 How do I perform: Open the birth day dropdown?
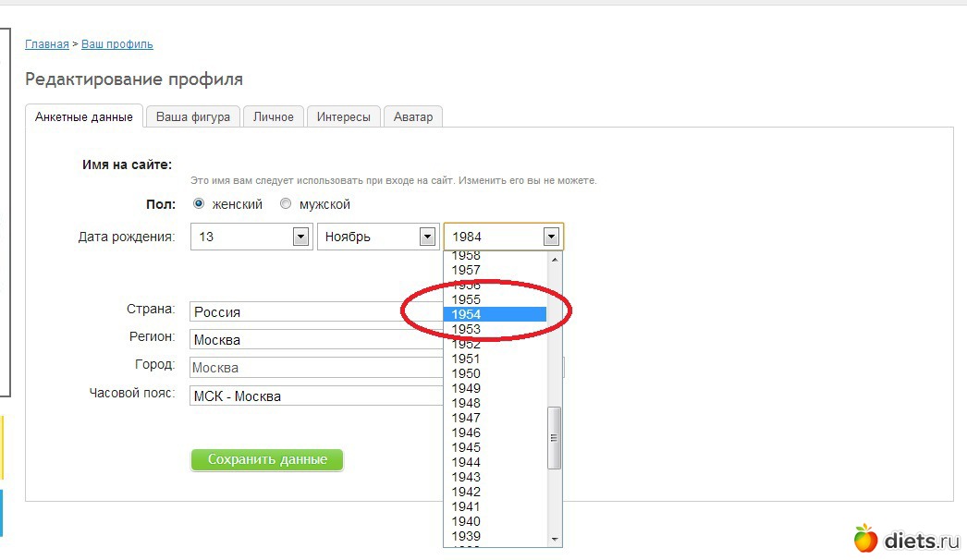[x=300, y=237]
